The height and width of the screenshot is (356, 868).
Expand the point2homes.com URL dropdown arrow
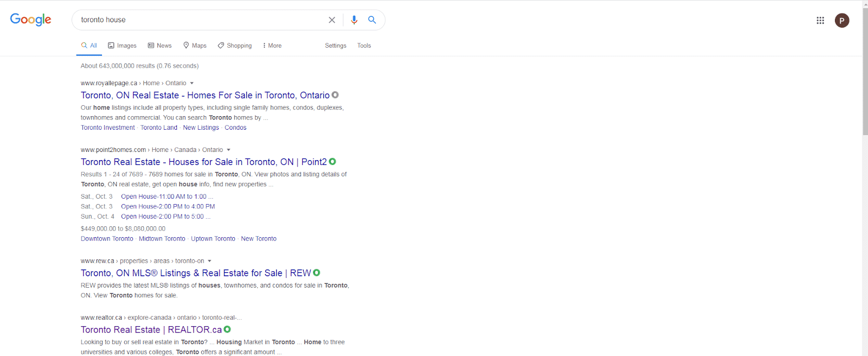point(228,150)
